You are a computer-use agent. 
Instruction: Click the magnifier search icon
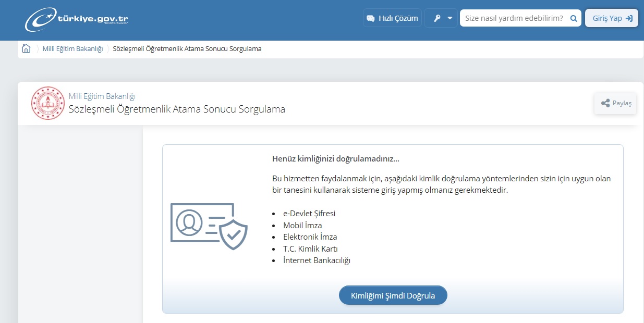pos(574,18)
